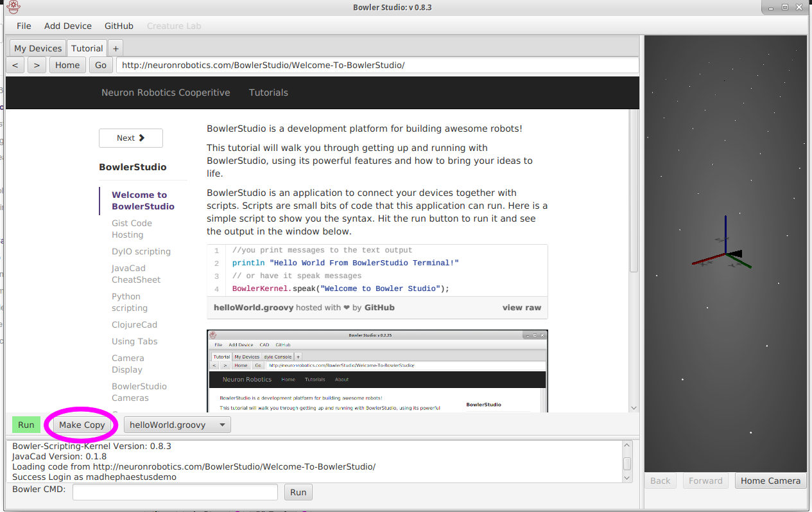
Task: Select the Tutorial tab
Action: [x=87, y=48]
